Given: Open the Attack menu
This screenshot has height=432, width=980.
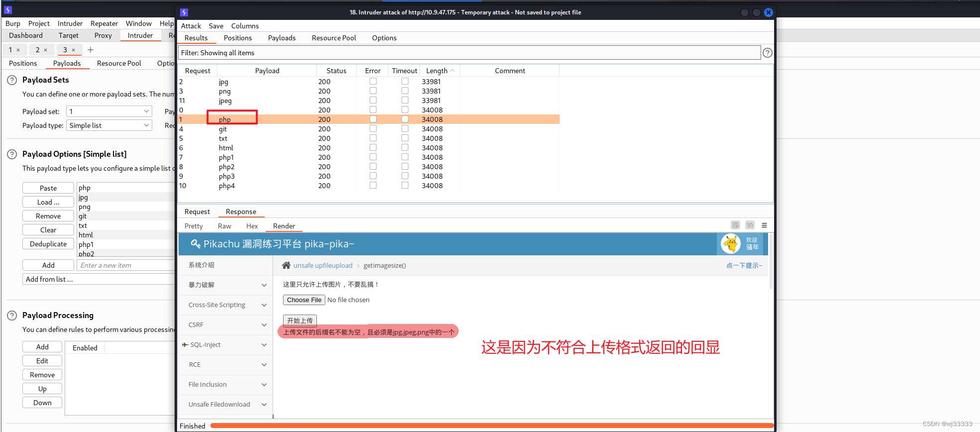Looking at the screenshot, I should (x=191, y=26).
